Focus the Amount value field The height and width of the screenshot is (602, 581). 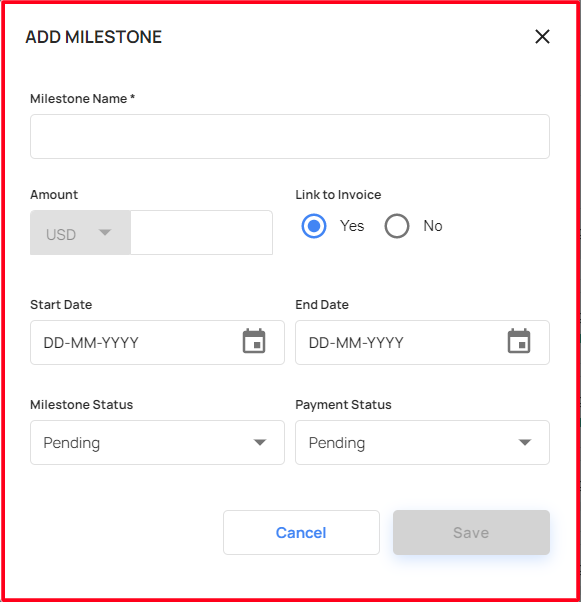pyautogui.click(x=202, y=233)
